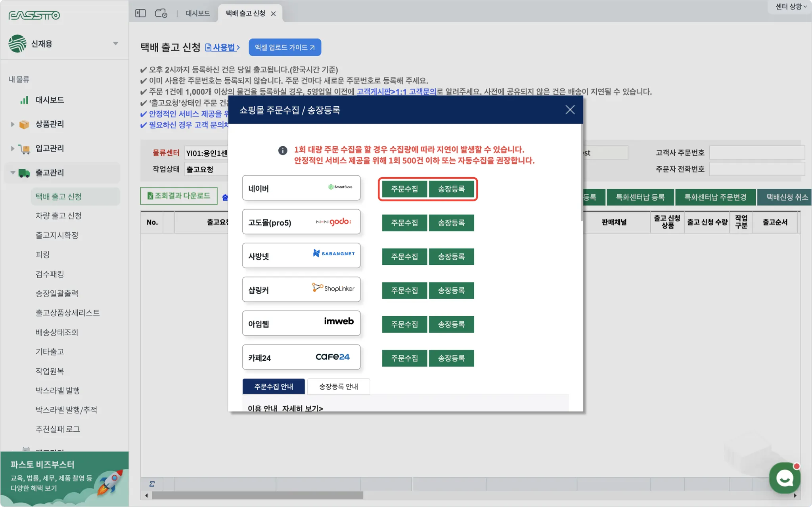The height and width of the screenshot is (507, 812).
Task: Click the info icon in the modal
Action: click(282, 150)
